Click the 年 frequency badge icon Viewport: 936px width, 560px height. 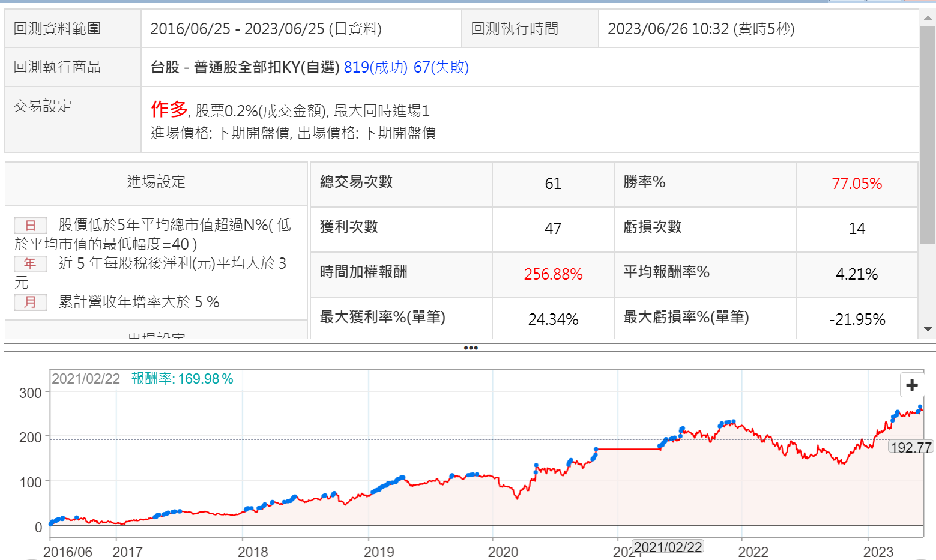(31, 263)
